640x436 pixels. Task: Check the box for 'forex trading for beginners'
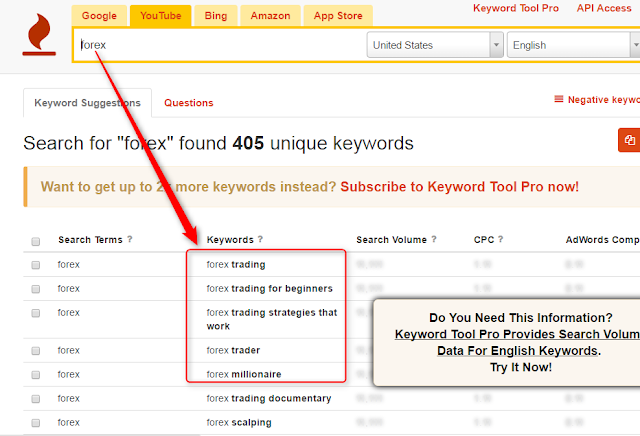pyautogui.click(x=36, y=289)
